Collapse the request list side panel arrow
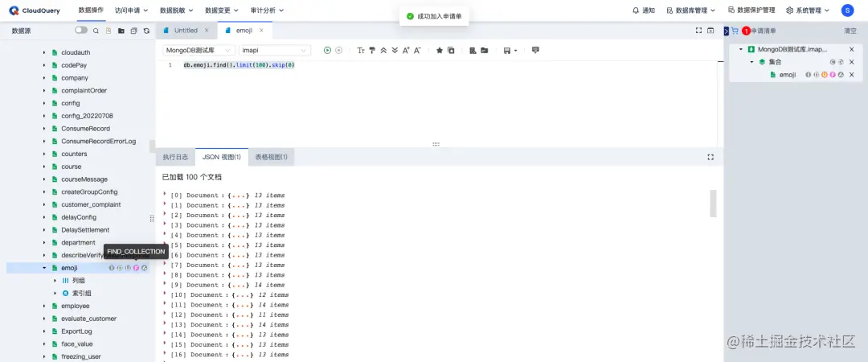 (x=727, y=31)
